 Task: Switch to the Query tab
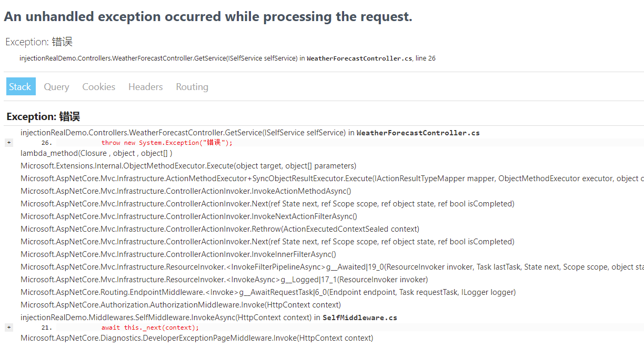(x=56, y=86)
